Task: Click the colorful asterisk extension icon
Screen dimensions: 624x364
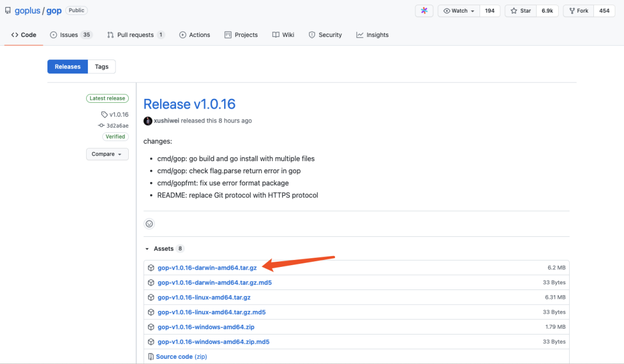Action: click(424, 11)
